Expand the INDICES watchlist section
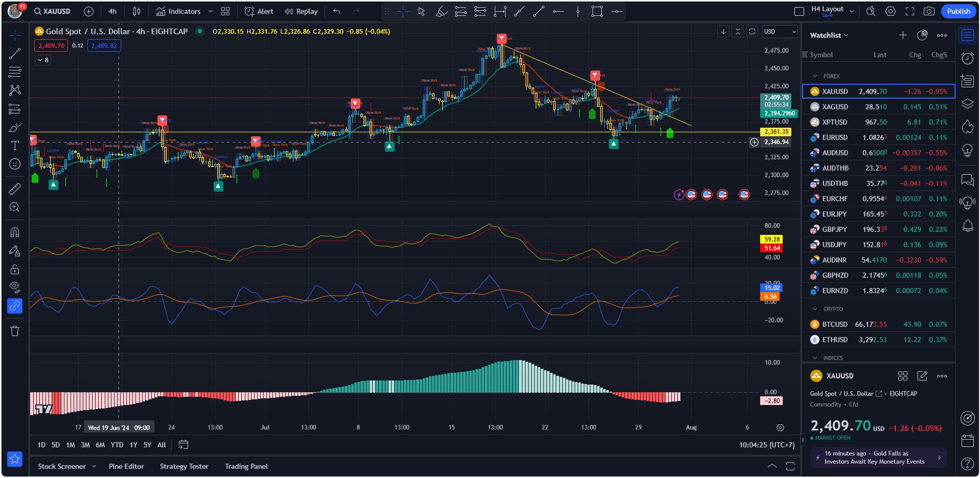Viewport: 980px width, 478px height. click(815, 358)
